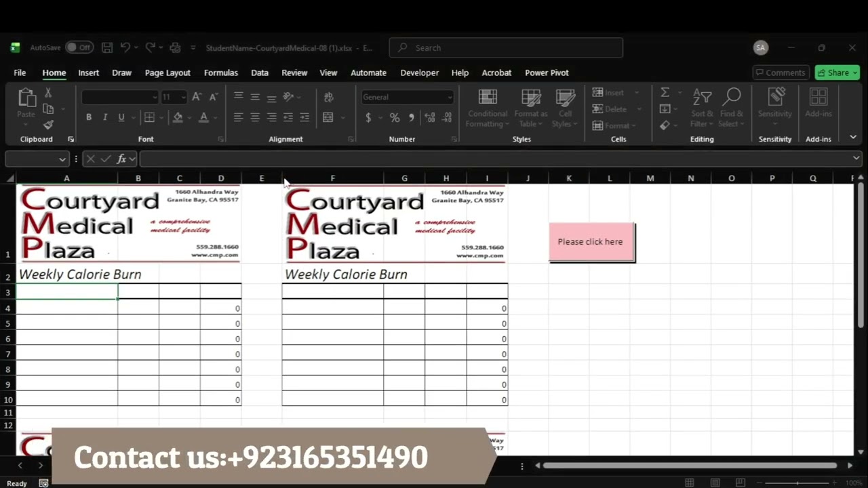
Task: Click the Select All corner triangle
Action: pyautogui.click(x=10, y=178)
